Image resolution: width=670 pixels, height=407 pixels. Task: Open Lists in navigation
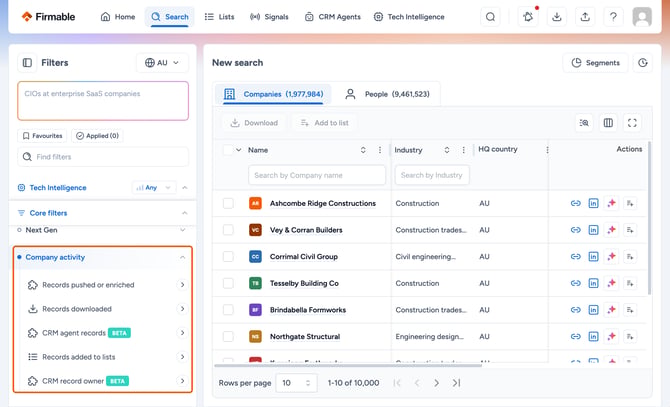pyautogui.click(x=220, y=17)
